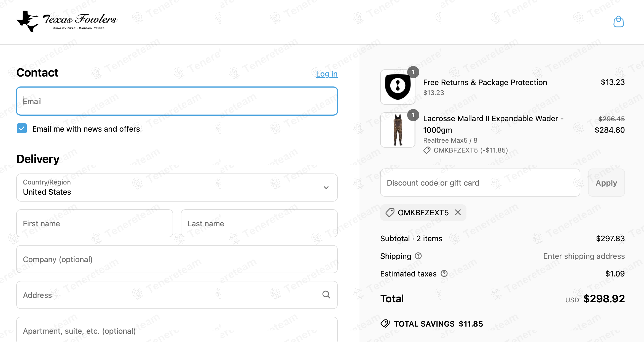Image resolution: width=644 pixels, height=342 pixels.
Task: Click the Company (optional) field
Action: tap(177, 259)
